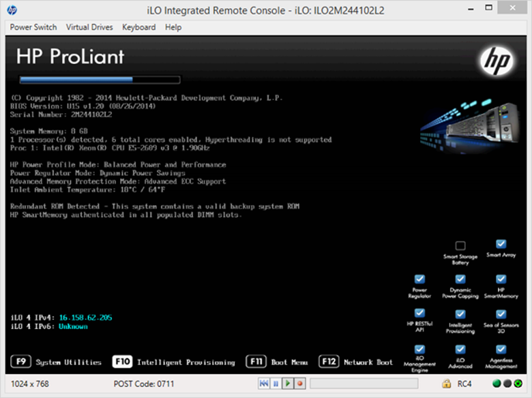
Task: Click the Smart Storage Battery checkbox
Action: [460, 245]
